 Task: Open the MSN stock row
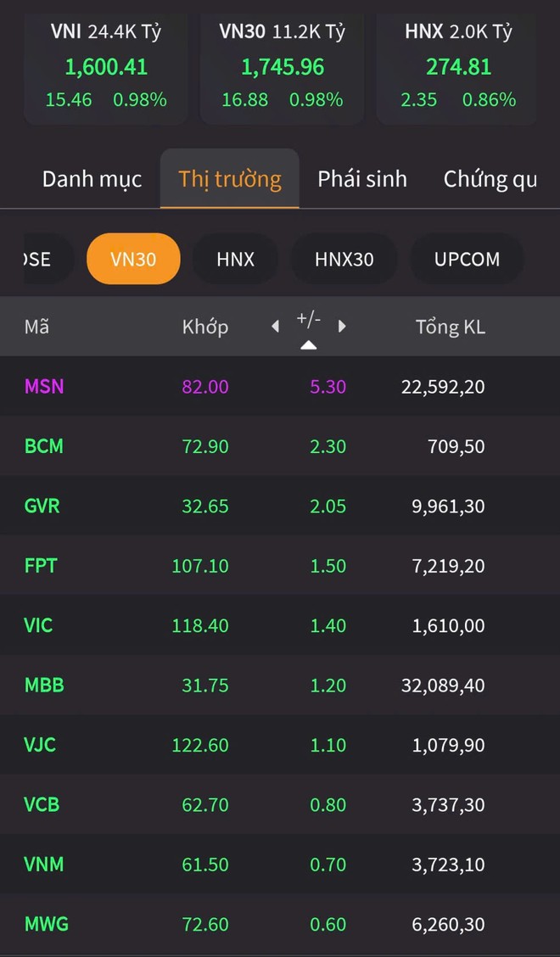(280, 386)
